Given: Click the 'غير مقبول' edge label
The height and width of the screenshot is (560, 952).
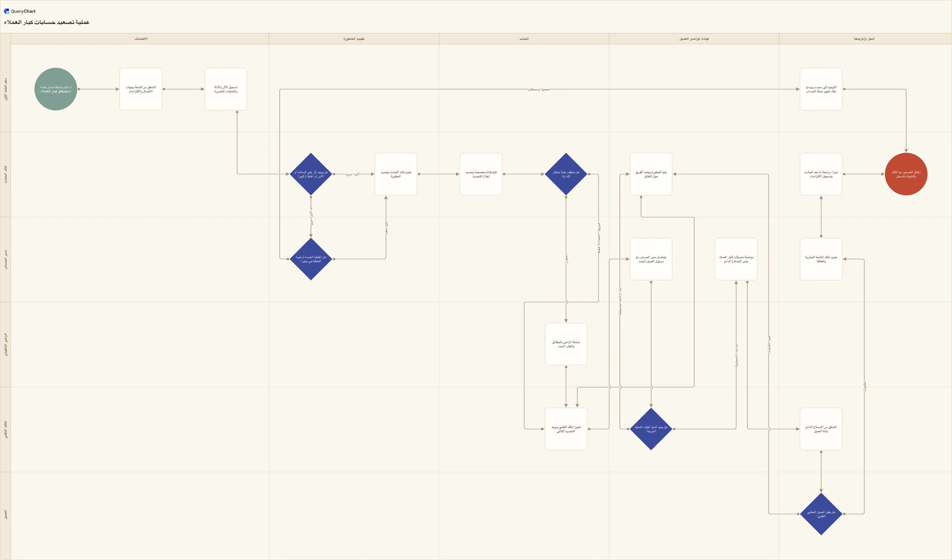Looking at the screenshot, I should click(x=769, y=344).
